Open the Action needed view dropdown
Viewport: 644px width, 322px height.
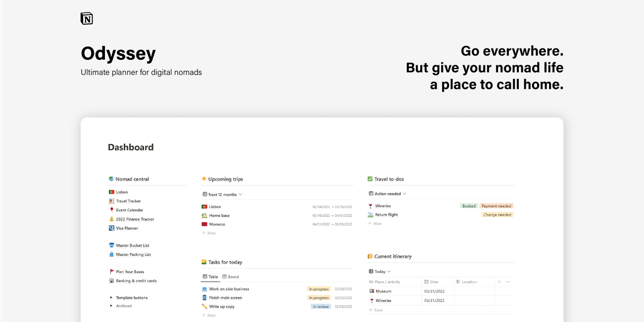387,194
